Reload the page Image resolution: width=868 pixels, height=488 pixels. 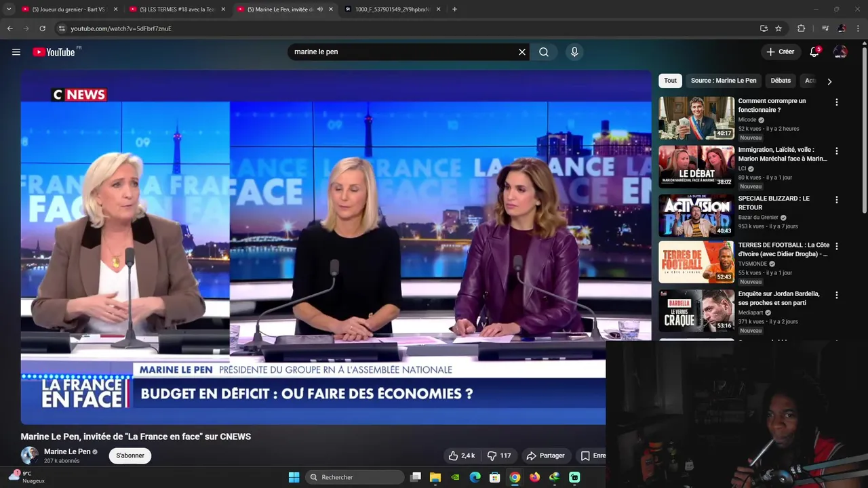[x=42, y=28]
